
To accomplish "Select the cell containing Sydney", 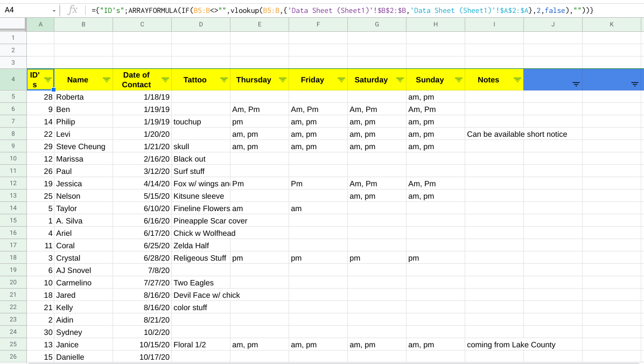I will pyautogui.click(x=83, y=332).
